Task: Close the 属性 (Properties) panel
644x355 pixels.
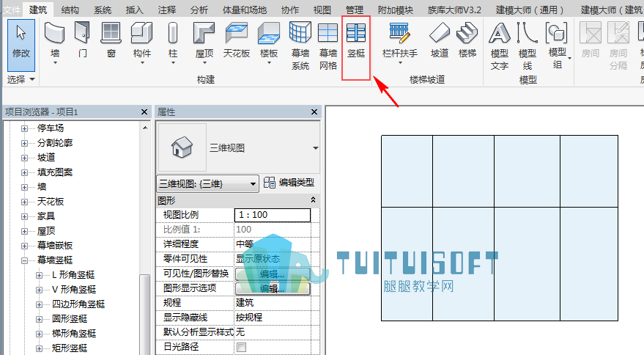Action: 314,112
